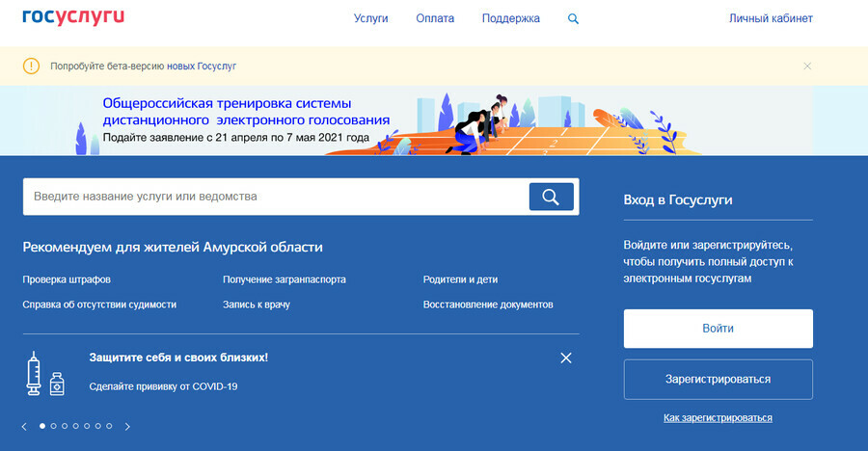The height and width of the screenshot is (451, 868).
Task: Open Родители и дети link
Action: (460, 279)
